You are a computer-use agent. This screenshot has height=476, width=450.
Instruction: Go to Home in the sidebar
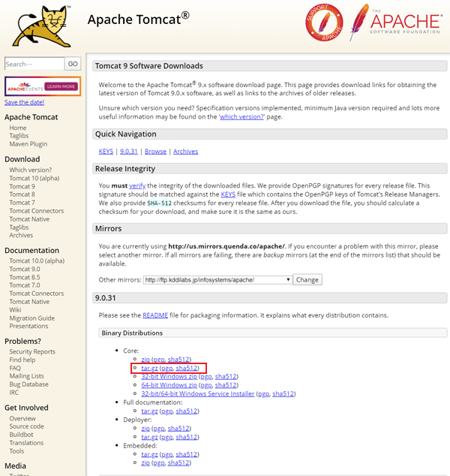tap(18, 128)
